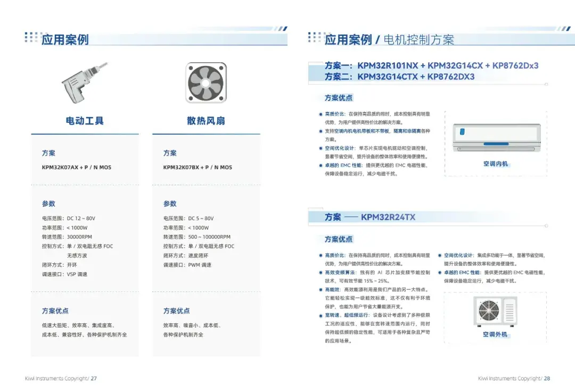Image resolution: width=575 pixels, height=392 pixels.
Task: Click the "宽转速、超低频运行" bullet label
Action: click(347, 315)
